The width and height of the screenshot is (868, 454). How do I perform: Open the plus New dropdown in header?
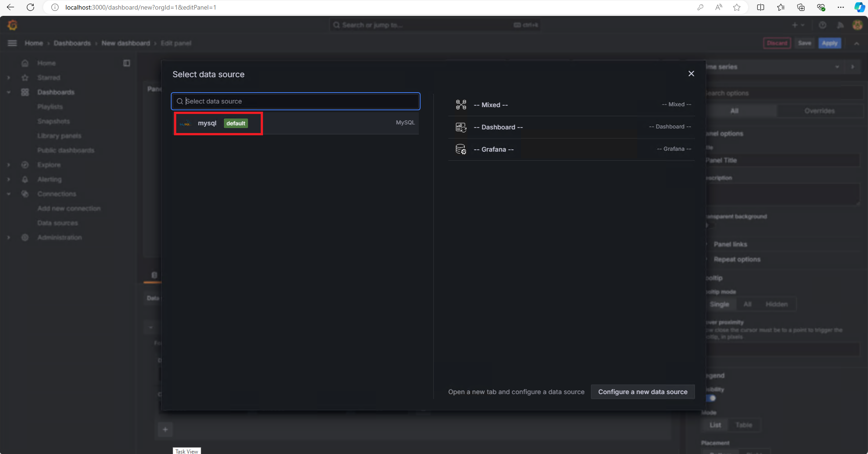point(798,25)
